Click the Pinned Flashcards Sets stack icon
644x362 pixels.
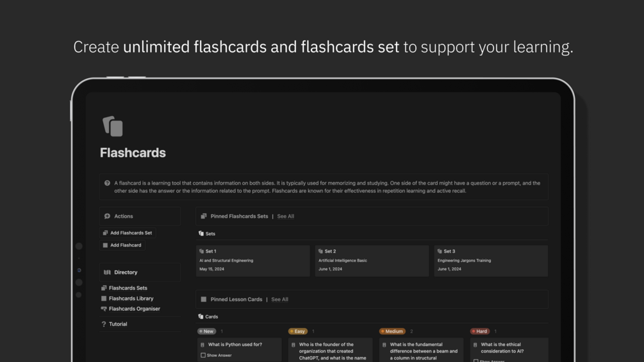[204, 217]
